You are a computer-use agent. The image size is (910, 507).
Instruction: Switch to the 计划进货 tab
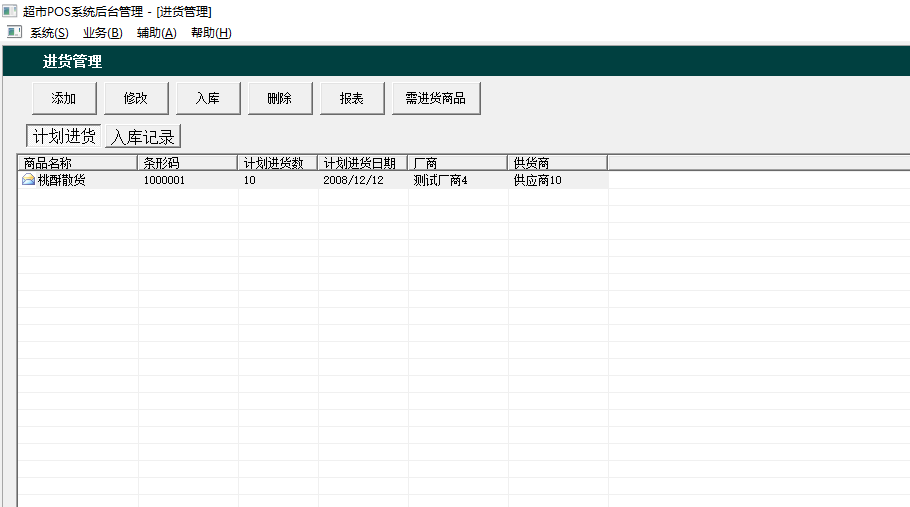pyautogui.click(x=64, y=136)
